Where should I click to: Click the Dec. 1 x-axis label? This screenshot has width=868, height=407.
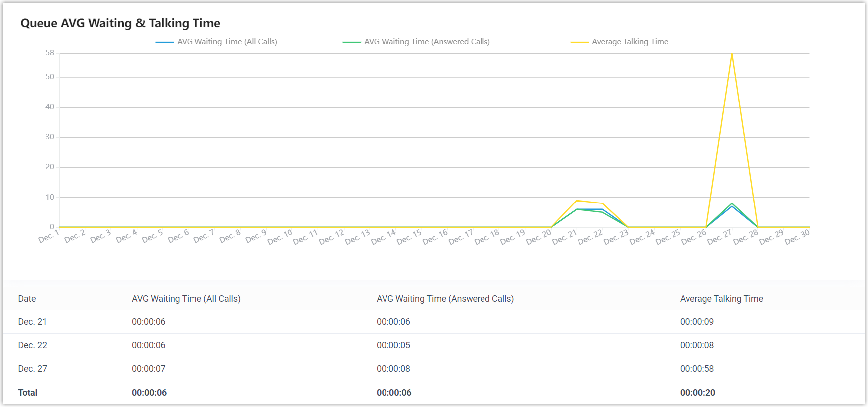click(x=49, y=236)
